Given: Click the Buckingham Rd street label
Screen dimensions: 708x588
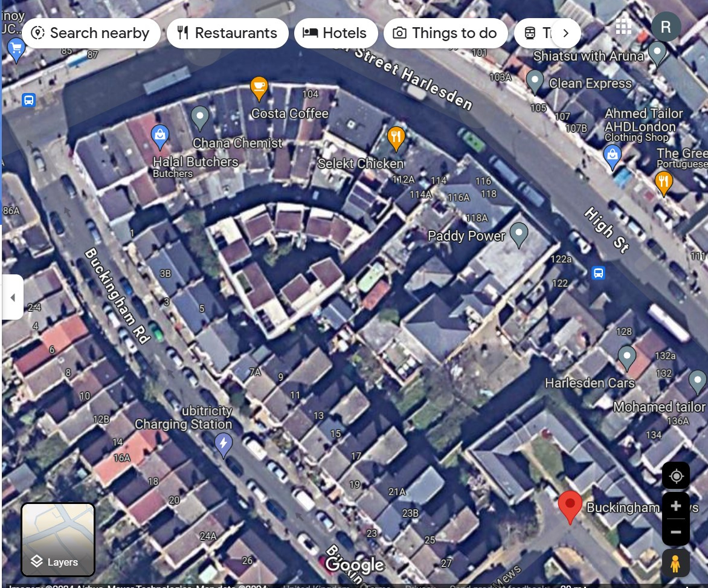Looking at the screenshot, I should click(117, 296).
